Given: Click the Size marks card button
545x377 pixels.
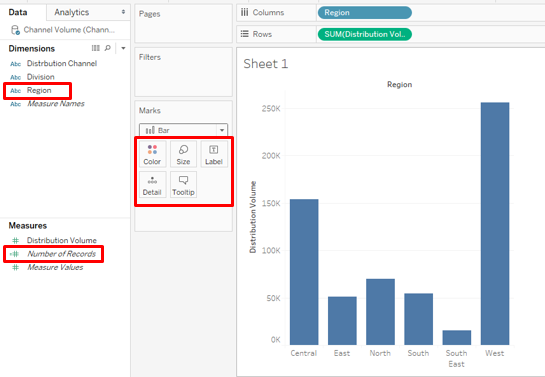Looking at the screenshot, I should 183,154.
